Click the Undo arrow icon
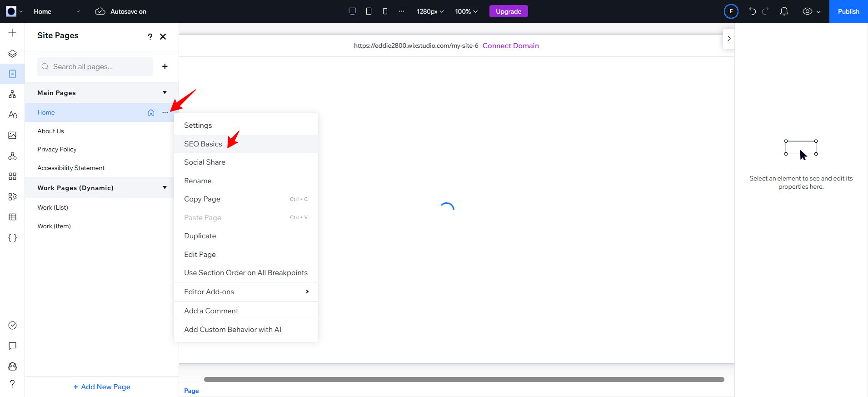Image resolution: width=868 pixels, height=397 pixels. coord(753,11)
